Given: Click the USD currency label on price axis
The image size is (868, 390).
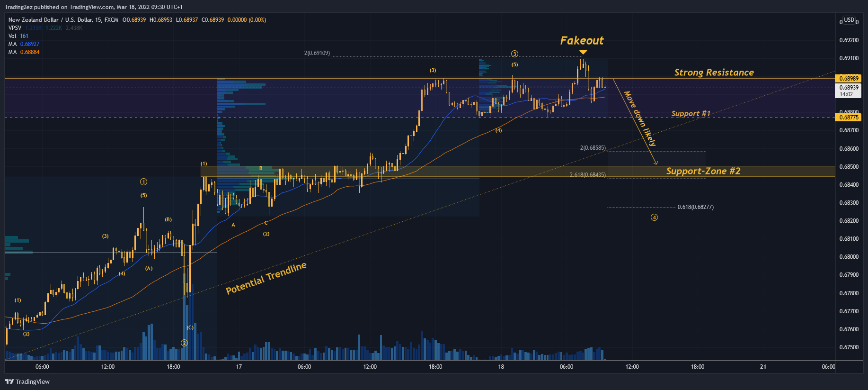Looking at the screenshot, I should 849,20.
